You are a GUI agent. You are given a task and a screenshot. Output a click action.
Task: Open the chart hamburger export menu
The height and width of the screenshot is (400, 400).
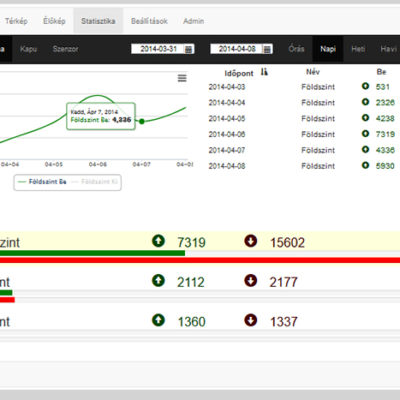(x=182, y=78)
